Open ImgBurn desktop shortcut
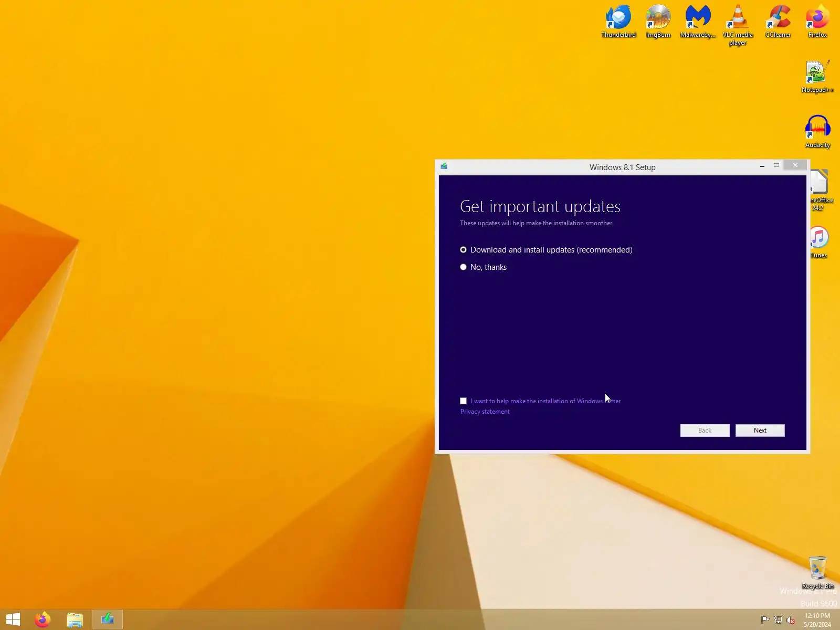The image size is (840, 630). coord(658,22)
